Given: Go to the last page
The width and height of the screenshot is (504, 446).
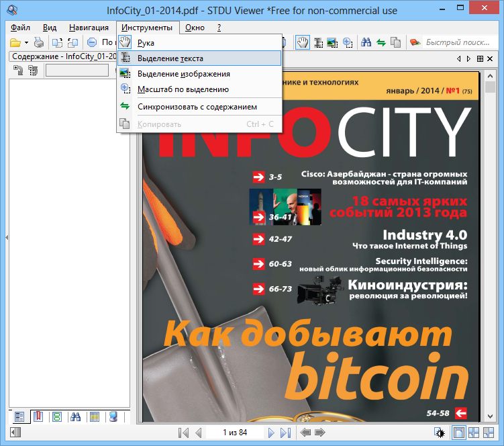Looking at the screenshot, I should click(x=286, y=433).
